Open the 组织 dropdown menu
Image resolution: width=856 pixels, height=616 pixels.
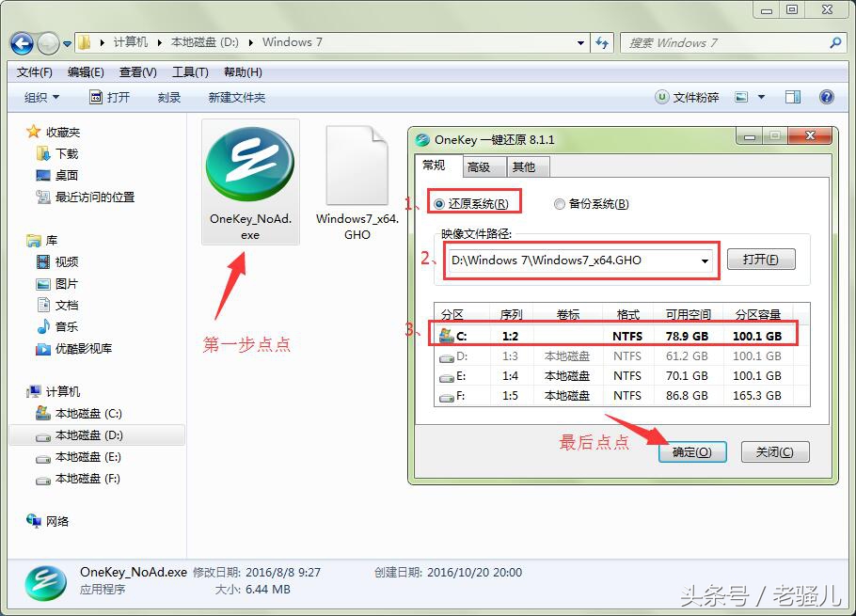click(x=41, y=96)
